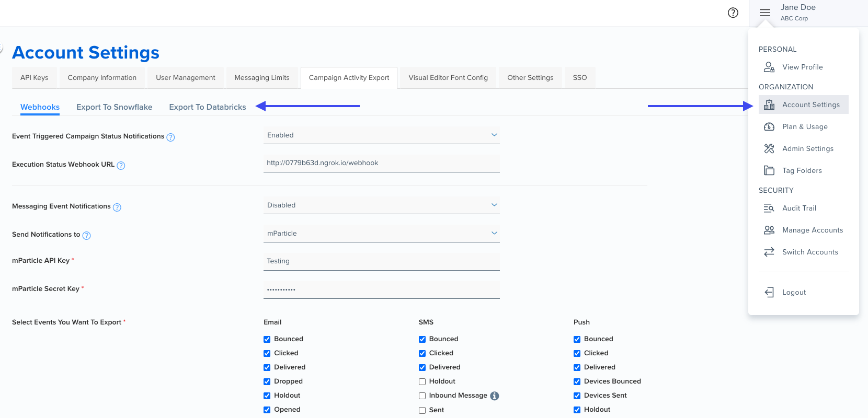The image size is (868, 418).
Task: Uncheck Push Clicked checkbox
Action: tap(577, 353)
